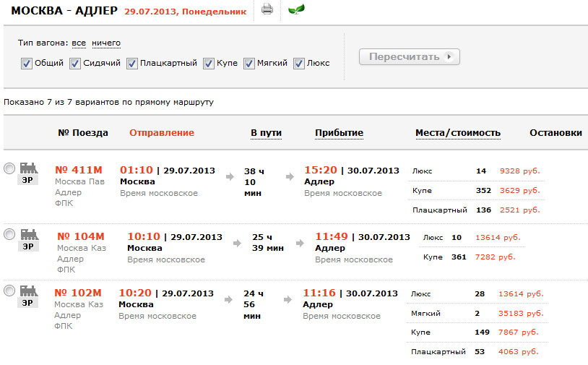Click the Места/стоимость column header
Image resolution: width=588 pixels, height=365 pixels.
coord(457,133)
